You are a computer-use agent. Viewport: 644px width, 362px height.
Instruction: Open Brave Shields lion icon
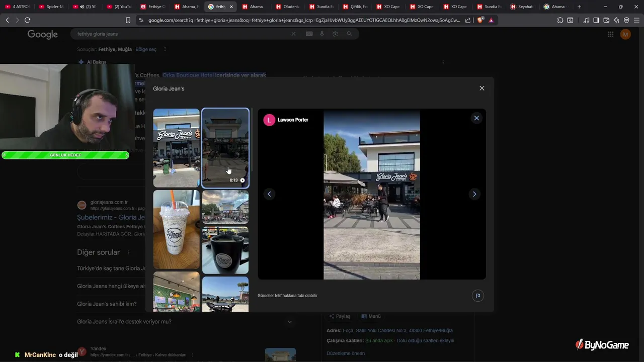coord(480,20)
